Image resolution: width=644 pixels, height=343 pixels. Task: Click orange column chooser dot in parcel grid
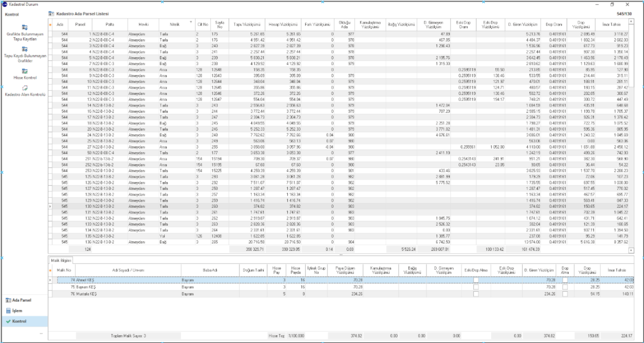point(50,24)
